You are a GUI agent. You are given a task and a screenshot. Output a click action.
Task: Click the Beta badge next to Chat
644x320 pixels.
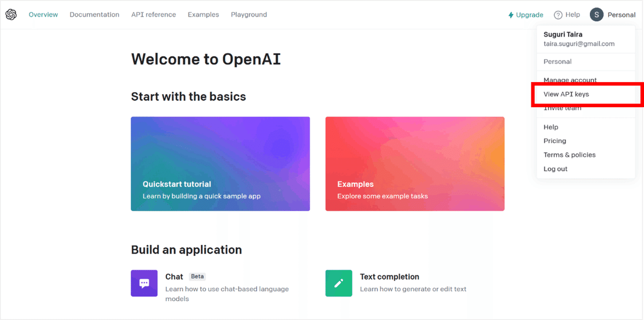(197, 277)
